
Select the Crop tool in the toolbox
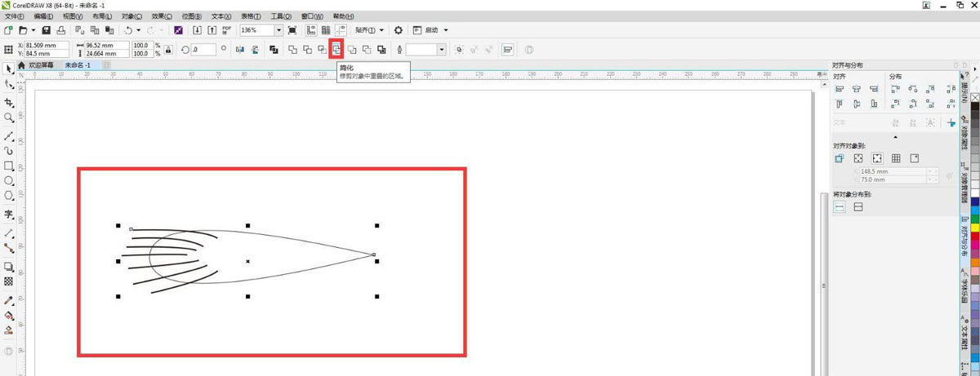[x=9, y=103]
